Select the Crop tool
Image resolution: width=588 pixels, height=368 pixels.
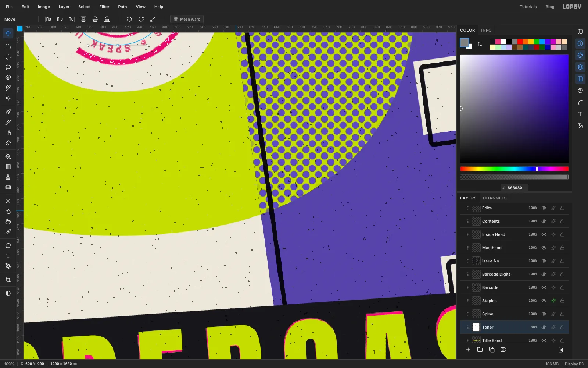pyautogui.click(x=8, y=280)
